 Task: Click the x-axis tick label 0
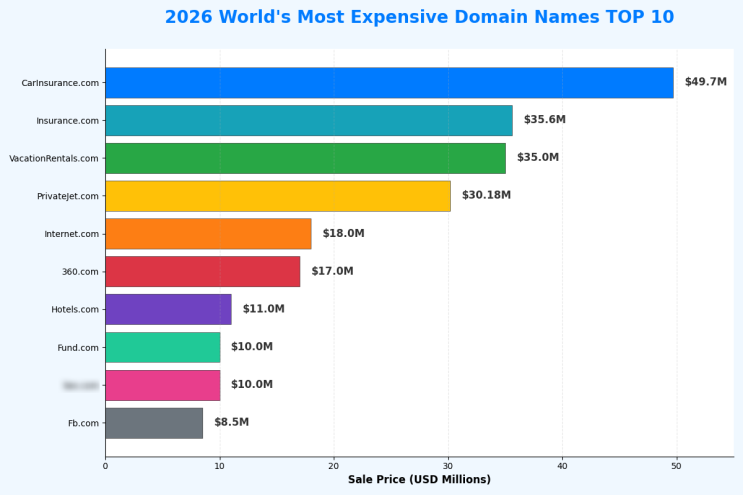[105, 466]
